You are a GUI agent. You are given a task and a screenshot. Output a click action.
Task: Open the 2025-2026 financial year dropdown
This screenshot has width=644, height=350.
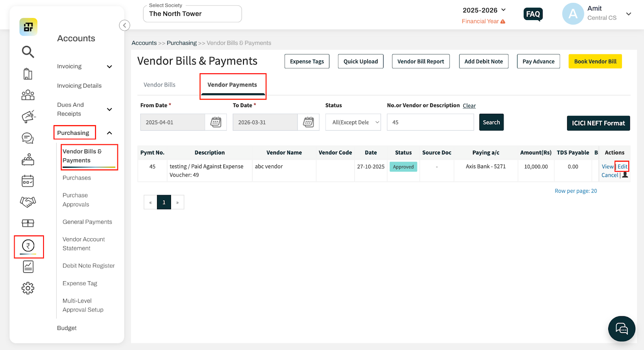[484, 10]
